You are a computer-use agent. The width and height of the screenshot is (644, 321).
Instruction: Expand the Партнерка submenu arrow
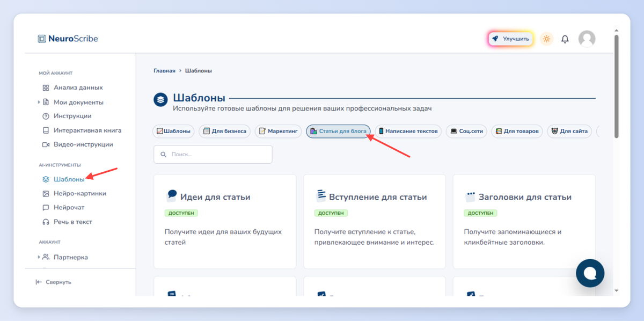tap(39, 257)
